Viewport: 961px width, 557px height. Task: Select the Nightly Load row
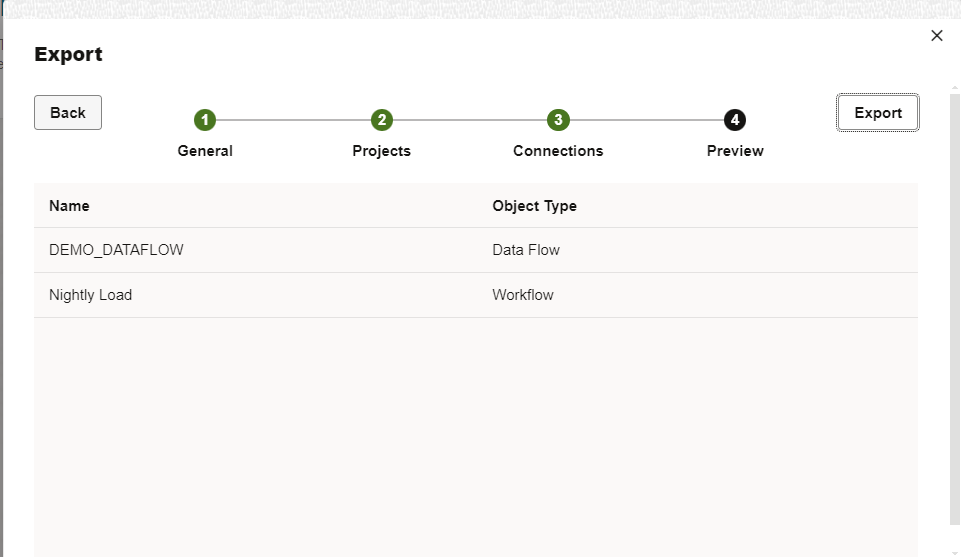pyautogui.click(x=90, y=295)
